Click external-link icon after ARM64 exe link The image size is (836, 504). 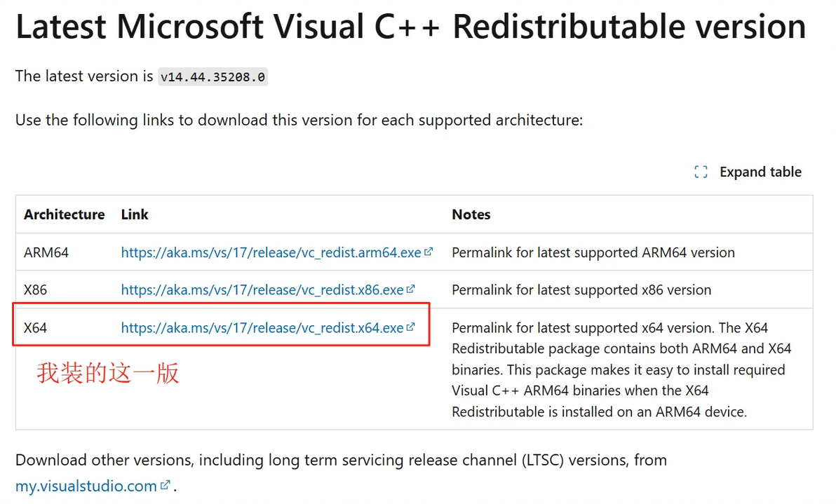point(429,252)
